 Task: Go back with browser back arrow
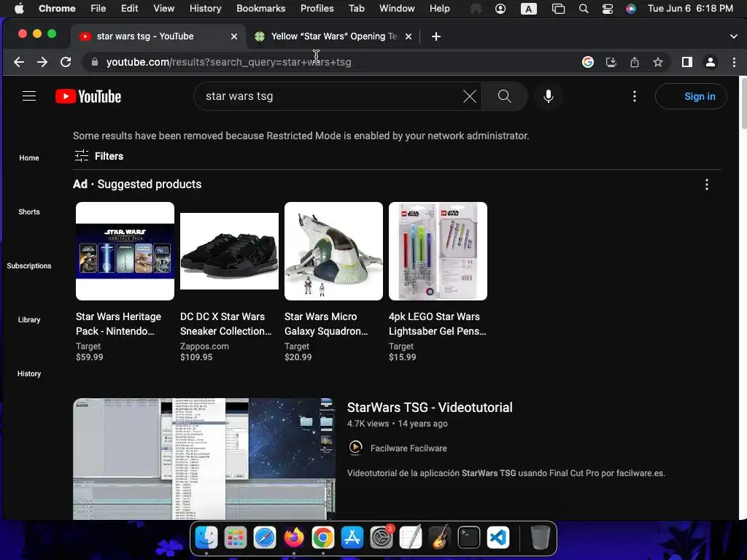(x=19, y=62)
